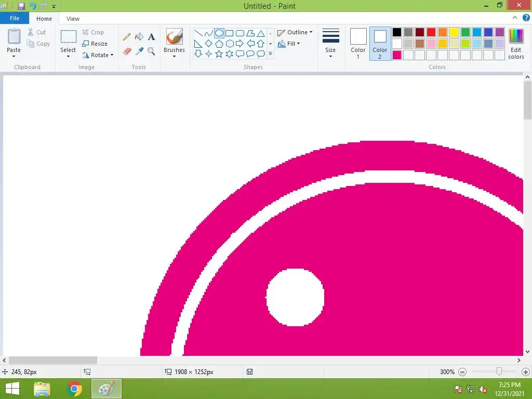
Task: Select the Fill with color bucket tool
Action: point(139,37)
